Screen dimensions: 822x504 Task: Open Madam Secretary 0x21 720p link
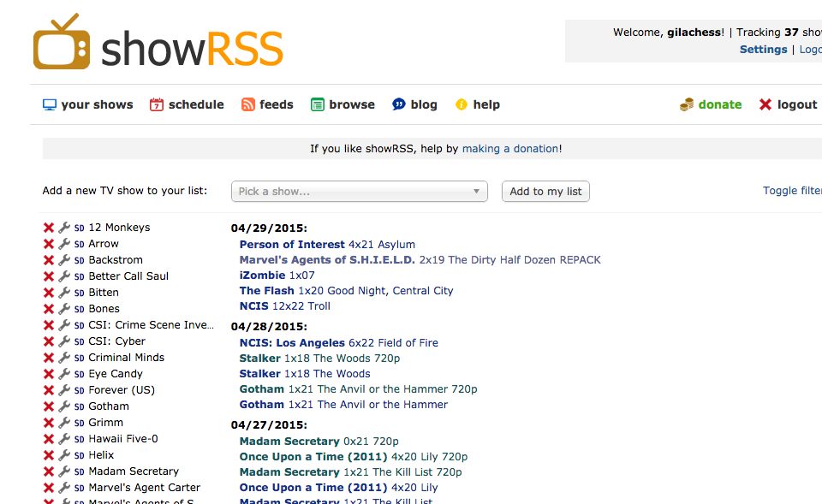click(x=319, y=442)
